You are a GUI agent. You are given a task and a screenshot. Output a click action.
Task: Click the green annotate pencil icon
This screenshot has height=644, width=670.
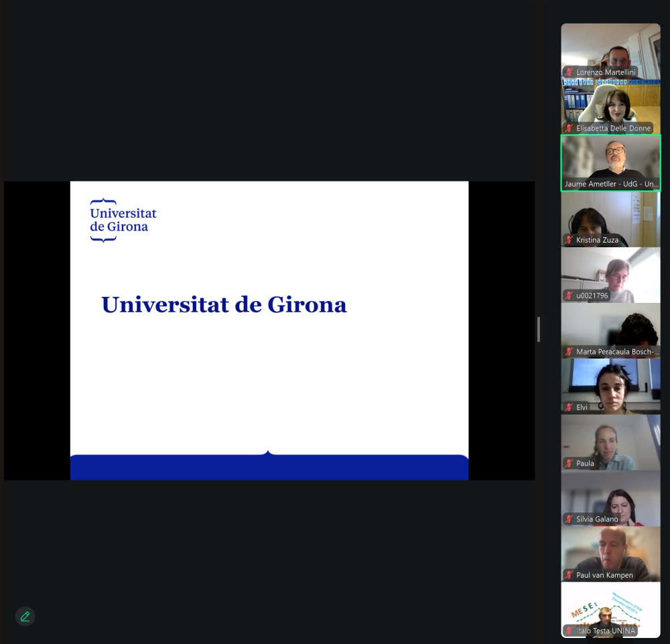click(25, 617)
